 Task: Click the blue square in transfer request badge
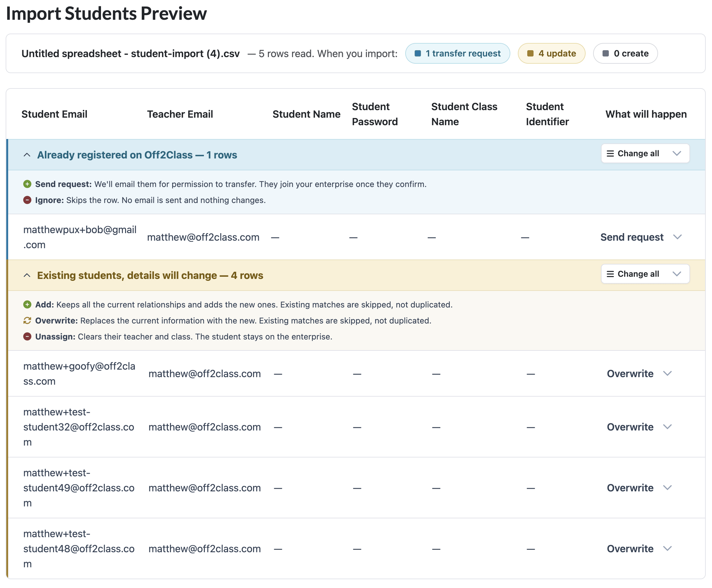[x=417, y=54]
